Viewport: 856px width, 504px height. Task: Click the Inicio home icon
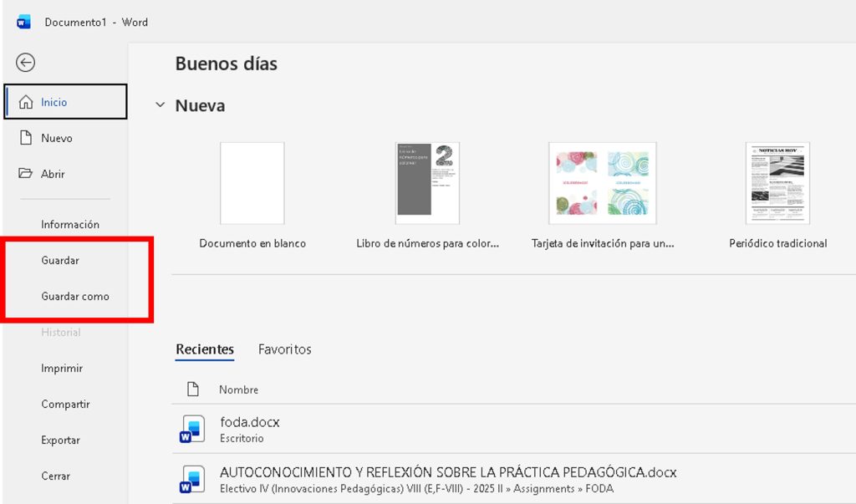(x=25, y=102)
